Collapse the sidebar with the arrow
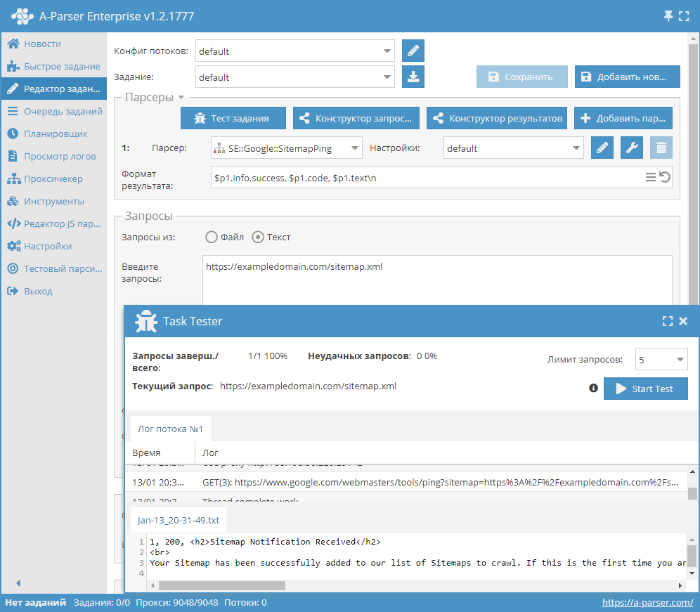 point(18,583)
